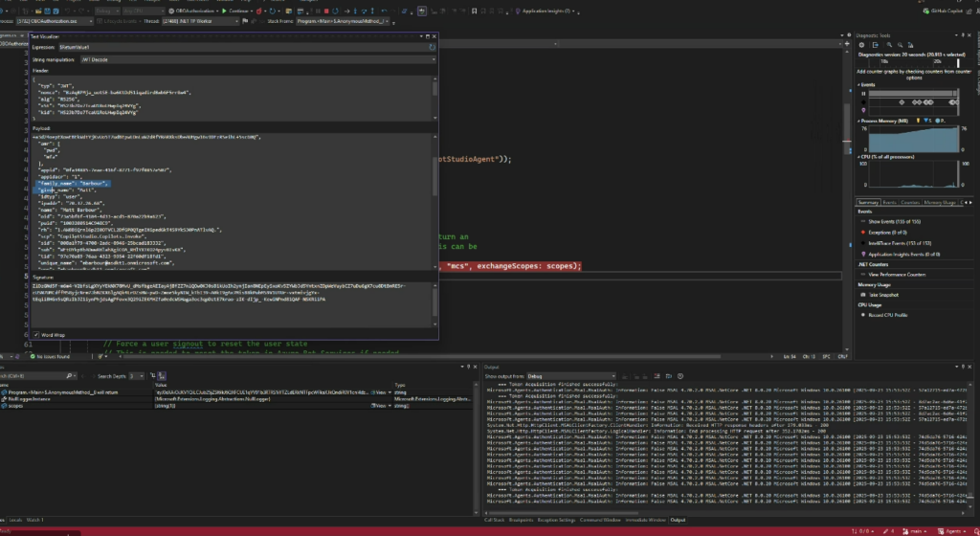Click Diagnostic Tools output export icon

tap(876, 45)
